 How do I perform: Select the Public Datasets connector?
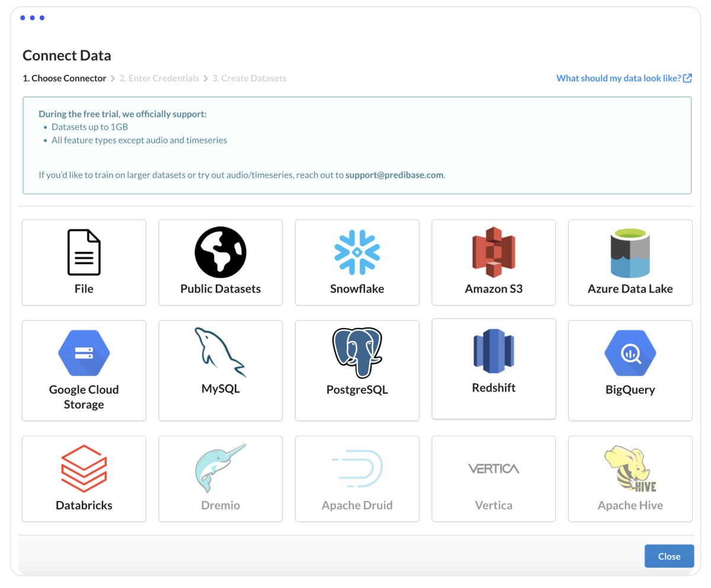[x=220, y=262]
